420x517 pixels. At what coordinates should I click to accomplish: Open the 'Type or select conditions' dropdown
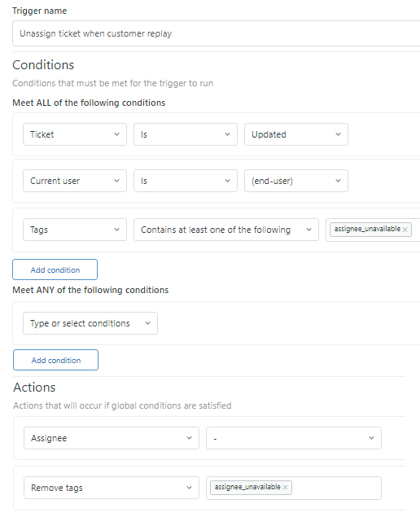(x=90, y=323)
